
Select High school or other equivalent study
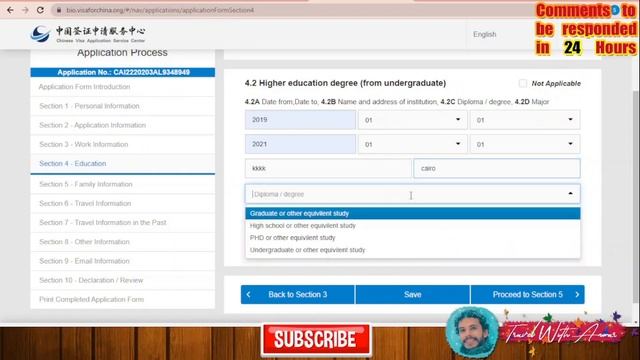tap(413, 225)
